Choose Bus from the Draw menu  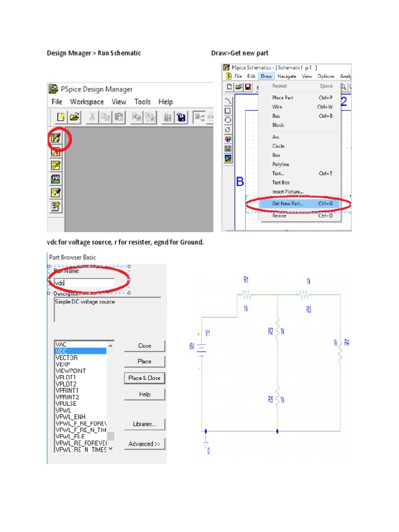click(300, 116)
